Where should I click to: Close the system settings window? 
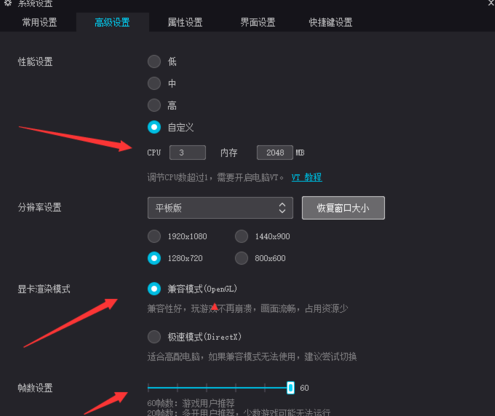pos(491,3)
